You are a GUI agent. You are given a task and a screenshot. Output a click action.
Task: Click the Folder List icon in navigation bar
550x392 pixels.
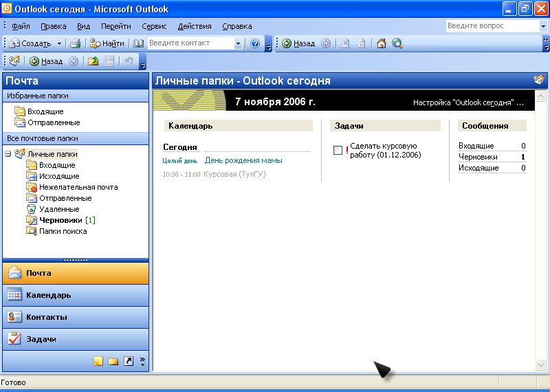click(113, 361)
